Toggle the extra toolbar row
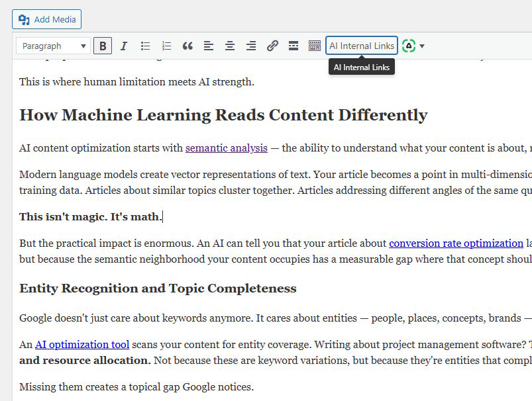Image resolution: width=532 pixels, height=401 pixels. click(x=315, y=46)
